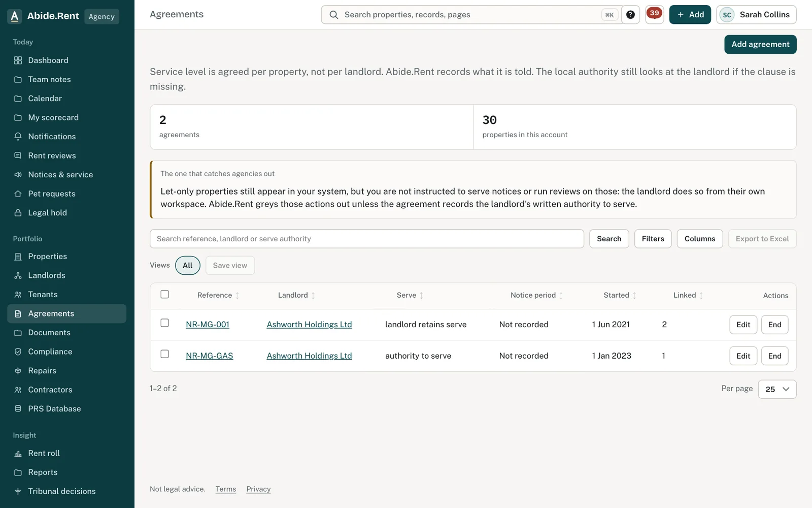Open the notifications badge showing 39

[x=654, y=14]
